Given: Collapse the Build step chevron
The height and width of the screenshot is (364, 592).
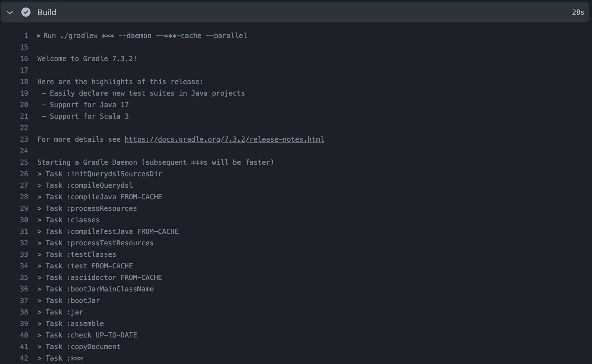Looking at the screenshot, I should 10,12.
